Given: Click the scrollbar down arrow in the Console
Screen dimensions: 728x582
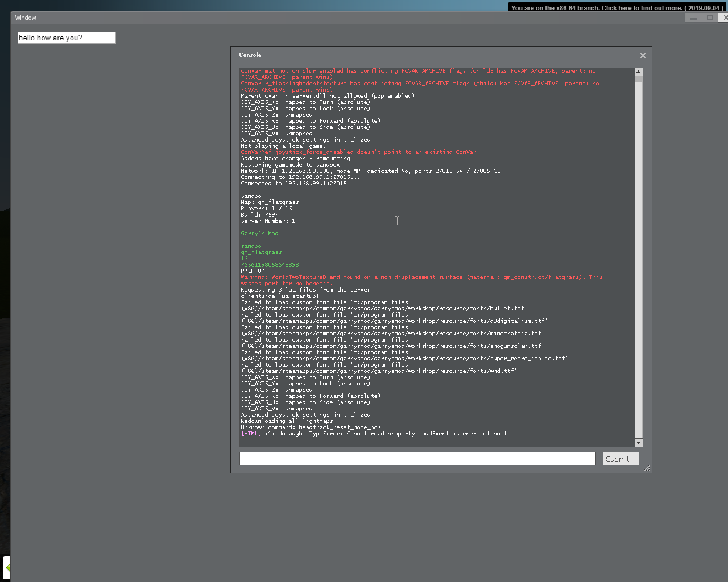Looking at the screenshot, I should [638, 443].
